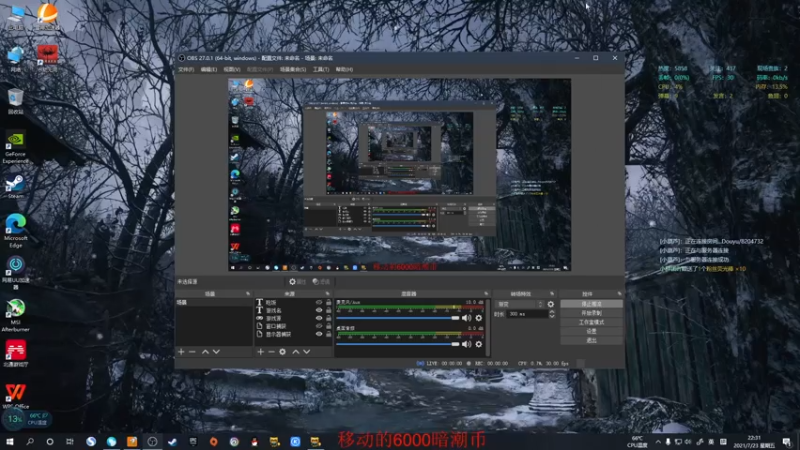The height and width of the screenshot is (450, 800).
Task: Click mic/Aux audio level meter
Action: pyautogui.click(x=410, y=308)
